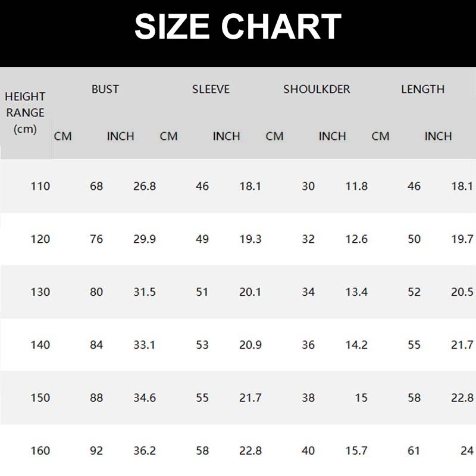Click the 130 height row label
The image size is (476, 476).
click(x=40, y=292)
